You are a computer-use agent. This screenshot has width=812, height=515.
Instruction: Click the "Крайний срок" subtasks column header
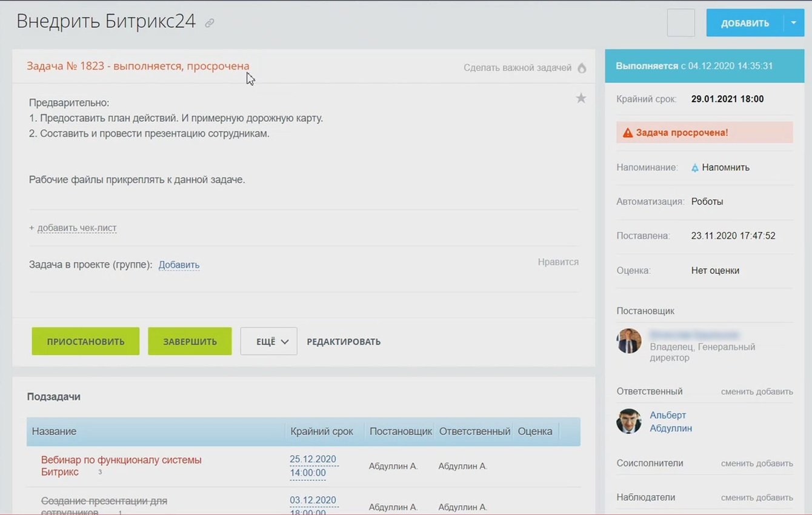(x=322, y=431)
